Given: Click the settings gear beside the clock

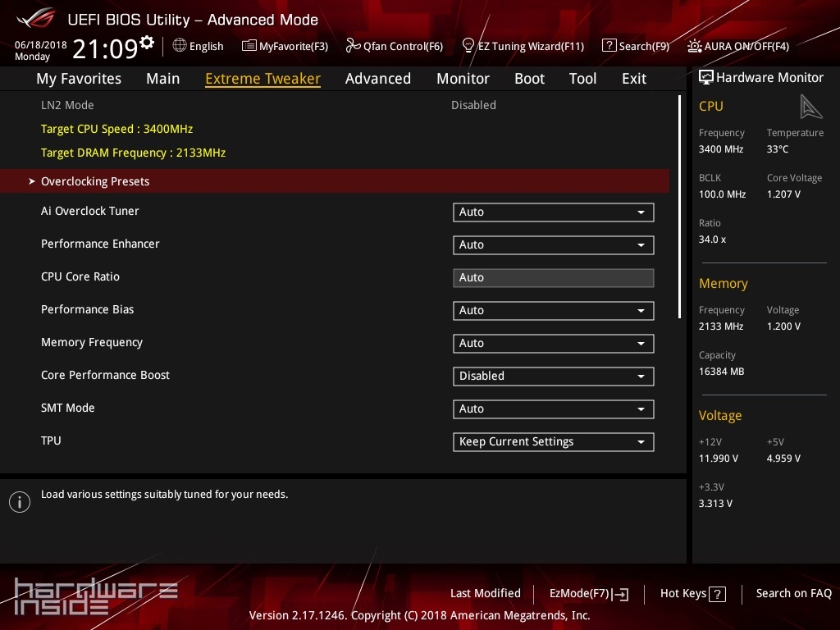Looking at the screenshot, I should (146, 43).
